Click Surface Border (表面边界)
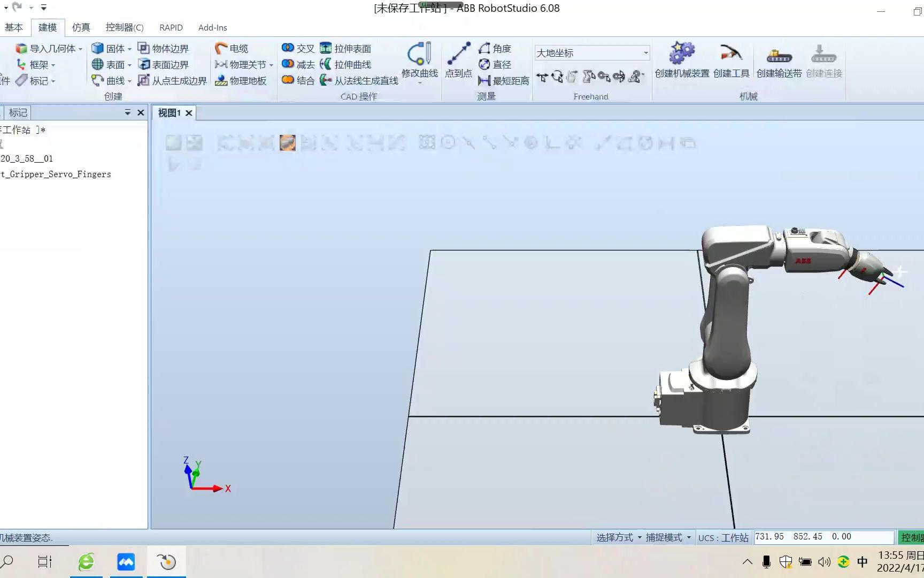 pos(164,65)
